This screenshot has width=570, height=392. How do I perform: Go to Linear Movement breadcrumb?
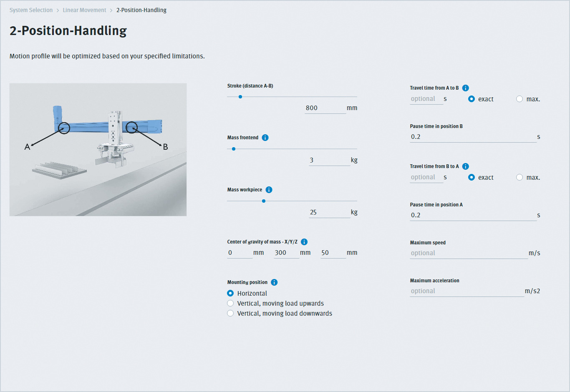pyautogui.click(x=84, y=10)
